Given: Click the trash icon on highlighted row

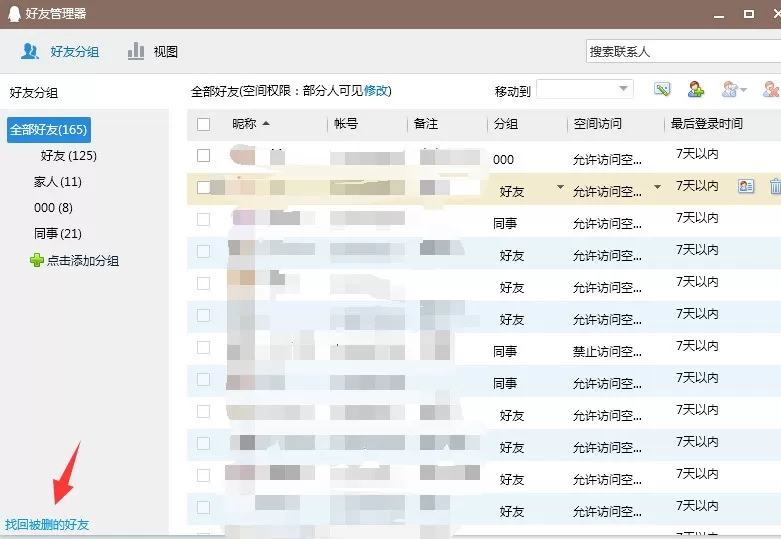Looking at the screenshot, I should 775,187.
